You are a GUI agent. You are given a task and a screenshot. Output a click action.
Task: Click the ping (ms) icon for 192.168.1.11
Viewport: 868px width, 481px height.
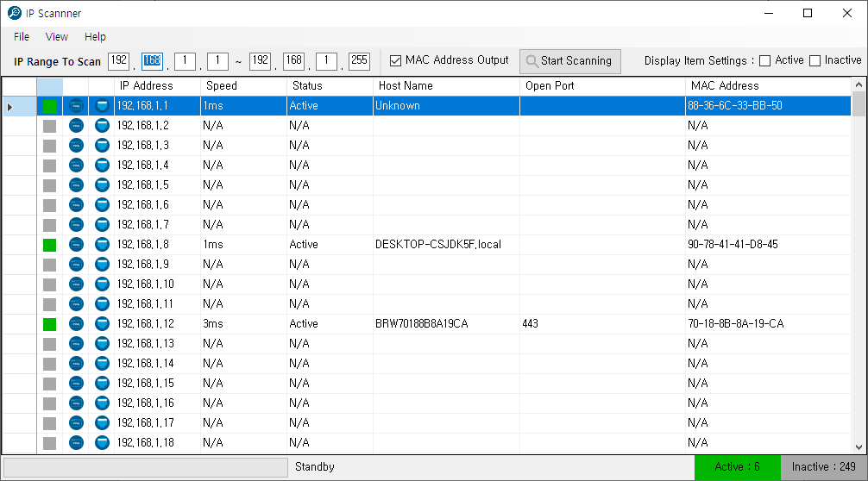coord(76,304)
